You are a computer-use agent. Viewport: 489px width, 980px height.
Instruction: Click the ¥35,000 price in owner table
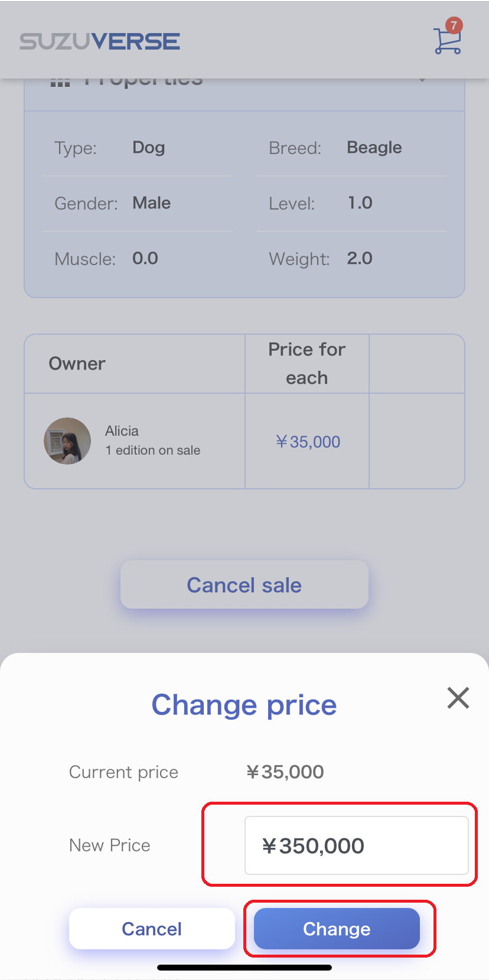pos(308,442)
